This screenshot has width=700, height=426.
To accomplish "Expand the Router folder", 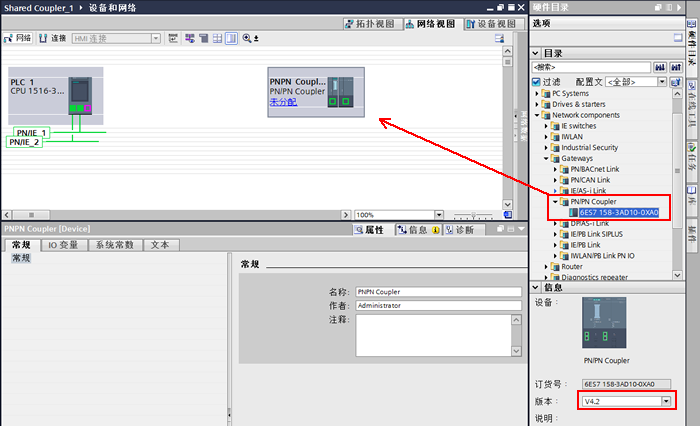I will (x=546, y=267).
